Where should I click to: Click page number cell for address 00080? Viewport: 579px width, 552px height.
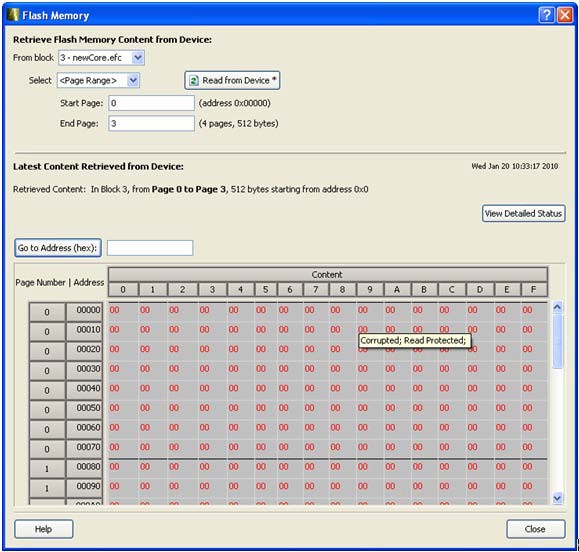(47, 468)
